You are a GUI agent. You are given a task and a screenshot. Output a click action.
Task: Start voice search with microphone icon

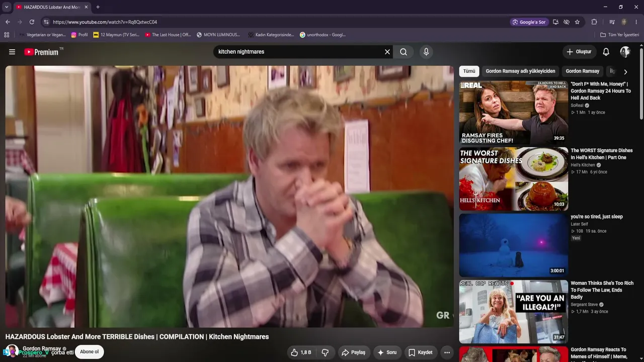pyautogui.click(x=426, y=52)
